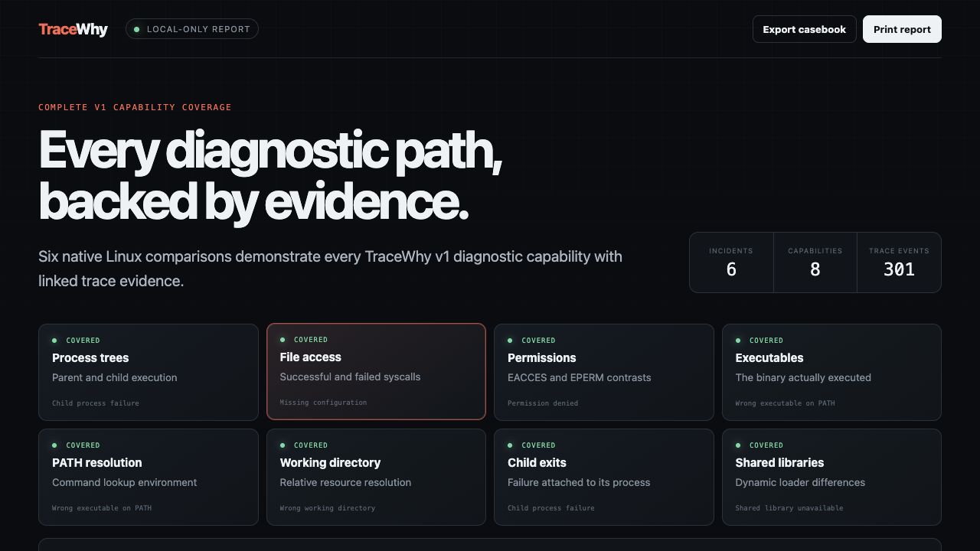Image resolution: width=980 pixels, height=551 pixels.
Task: Click 'Relative resource resolution' text
Action: (345, 482)
